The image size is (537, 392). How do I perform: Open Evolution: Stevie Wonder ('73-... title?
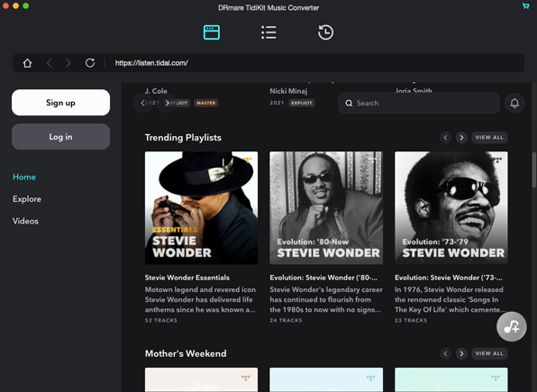click(449, 278)
